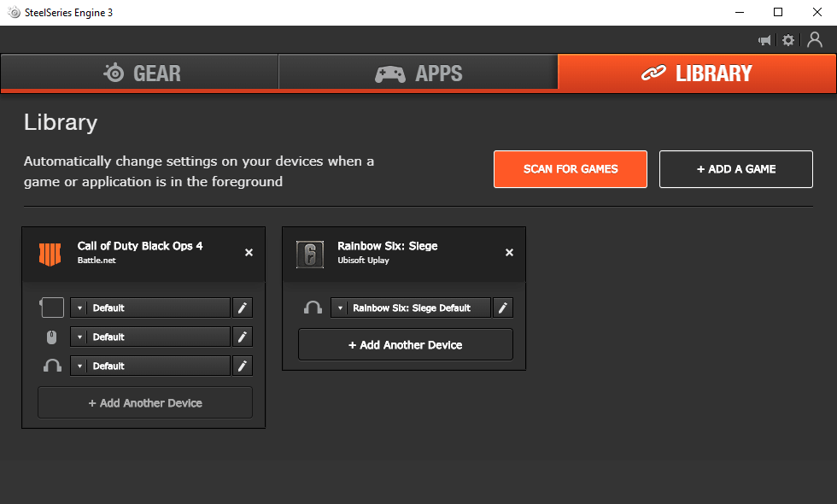This screenshot has height=504, width=837.
Task: Open mouse config dropdown for Call of Duty
Action: pos(150,337)
